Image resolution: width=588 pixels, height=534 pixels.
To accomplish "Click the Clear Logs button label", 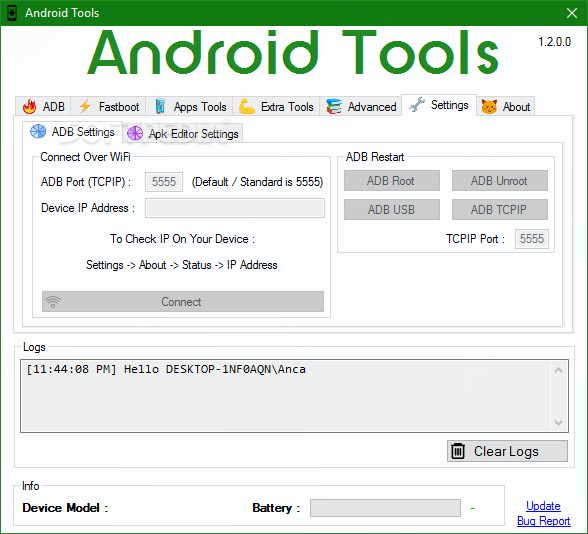I will pyautogui.click(x=506, y=451).
